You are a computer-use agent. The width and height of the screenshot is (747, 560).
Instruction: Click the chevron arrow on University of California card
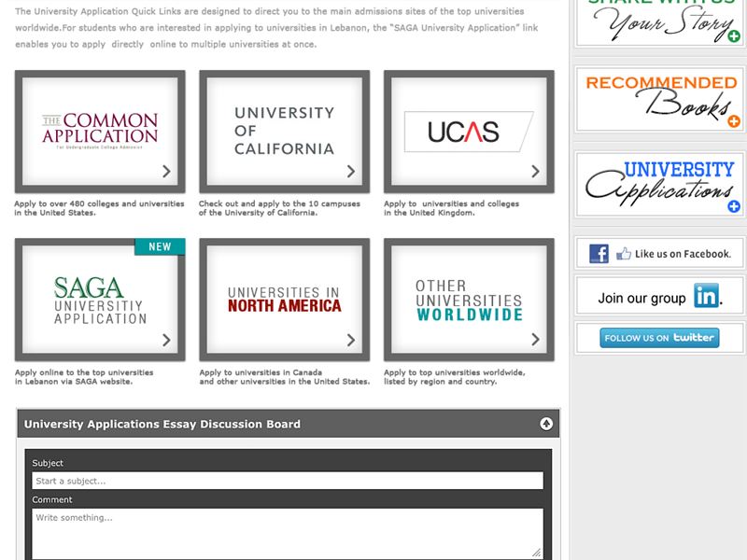click(351, 172)
